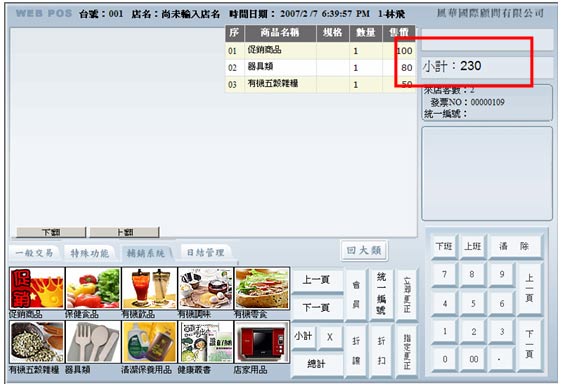Tap the 清除 clear key
Screen dimensions: 563x388
[x=514, y=246]
